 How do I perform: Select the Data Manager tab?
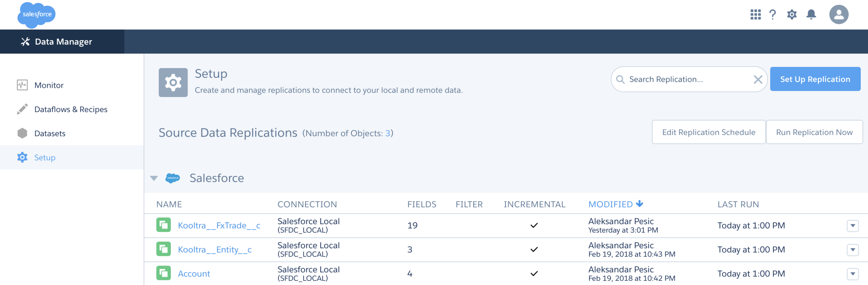(62, 42)
